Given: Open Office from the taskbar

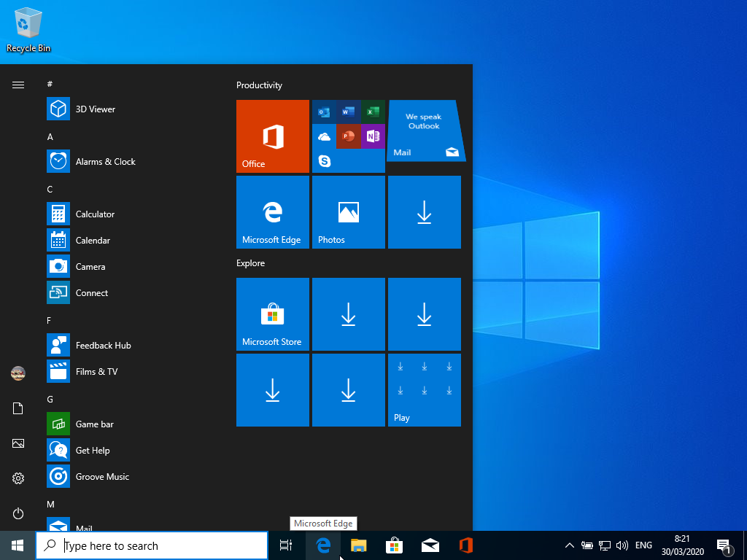Looking at the screenshot, I should pos(466,545).
